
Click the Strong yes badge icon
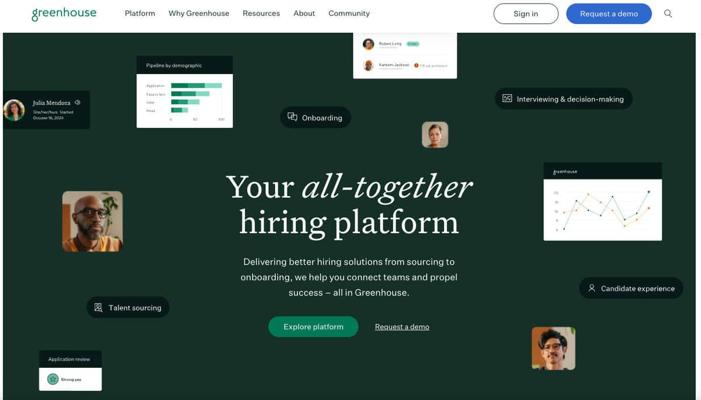[53, 379]
